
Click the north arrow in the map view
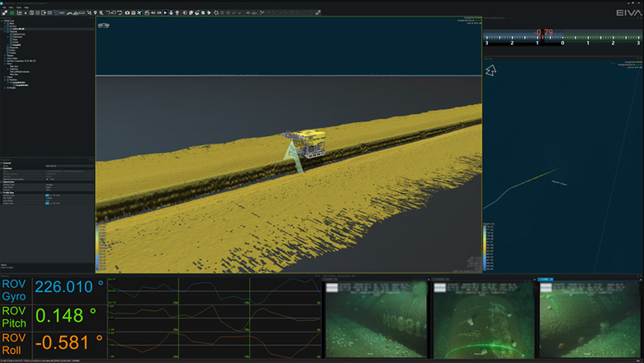click(490, 71)
